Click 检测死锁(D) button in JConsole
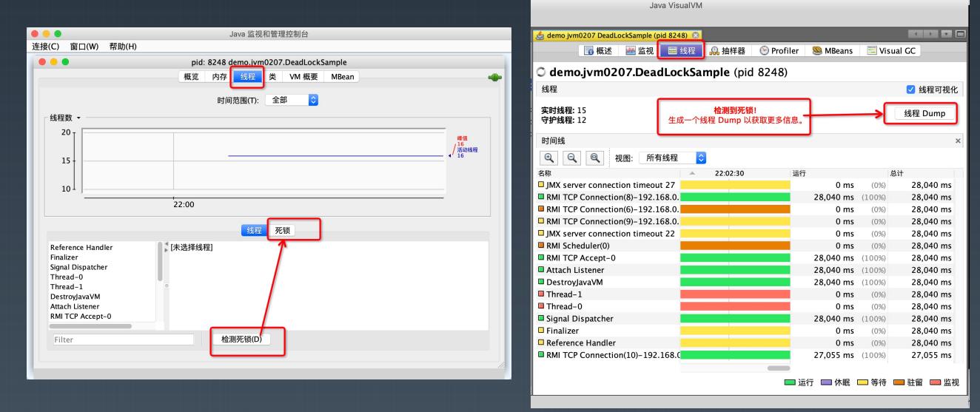The width and height of the screenshot is (980, 412). tap(241, 339)
